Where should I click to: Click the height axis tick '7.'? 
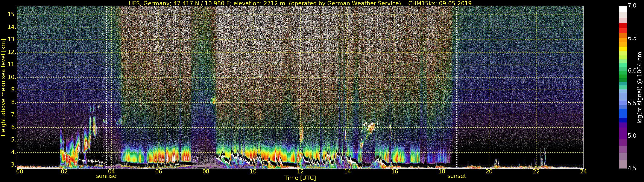pyautogui.click(x=13, y=115)
